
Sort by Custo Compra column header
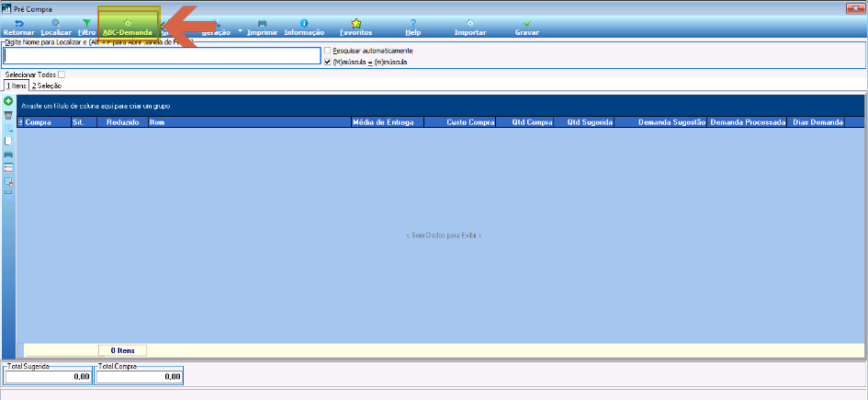click(x=460, y=122)
